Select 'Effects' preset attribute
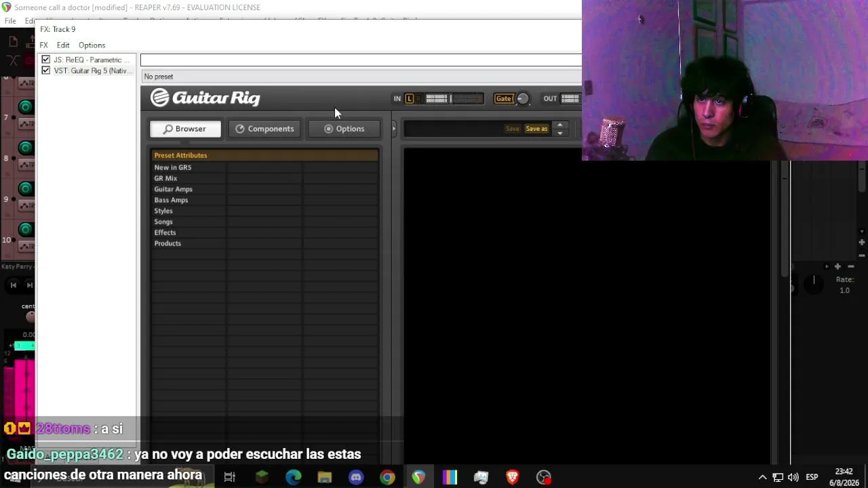Image resolution: width=868 pixels, height=488 pixels. (x=165, y=232)
